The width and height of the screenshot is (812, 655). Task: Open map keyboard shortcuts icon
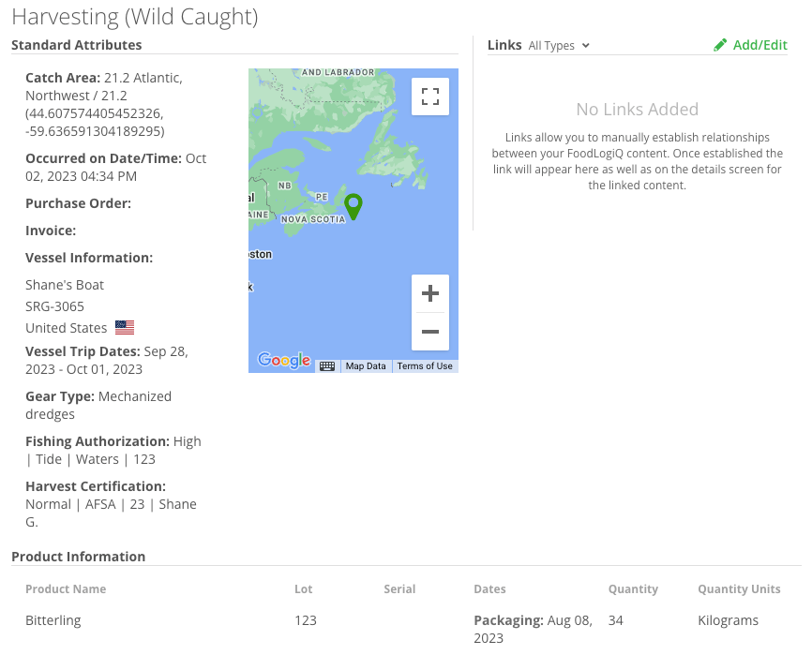[327, 366]
